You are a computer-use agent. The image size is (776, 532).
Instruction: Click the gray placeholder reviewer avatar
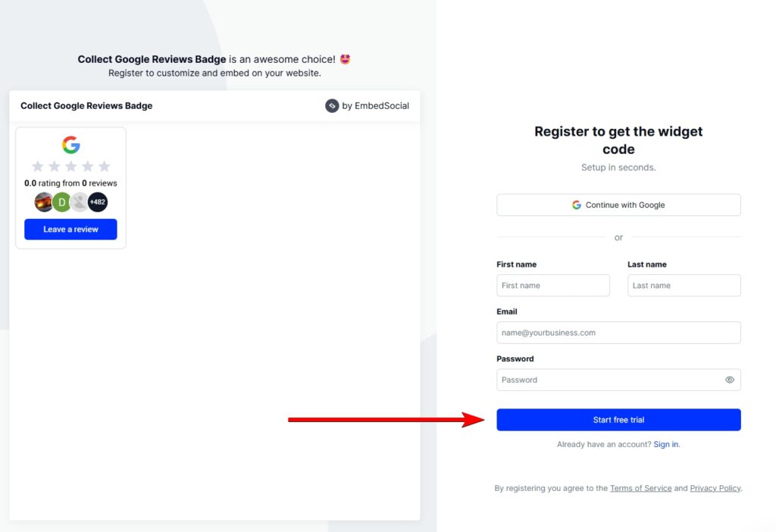coord(80,202)
